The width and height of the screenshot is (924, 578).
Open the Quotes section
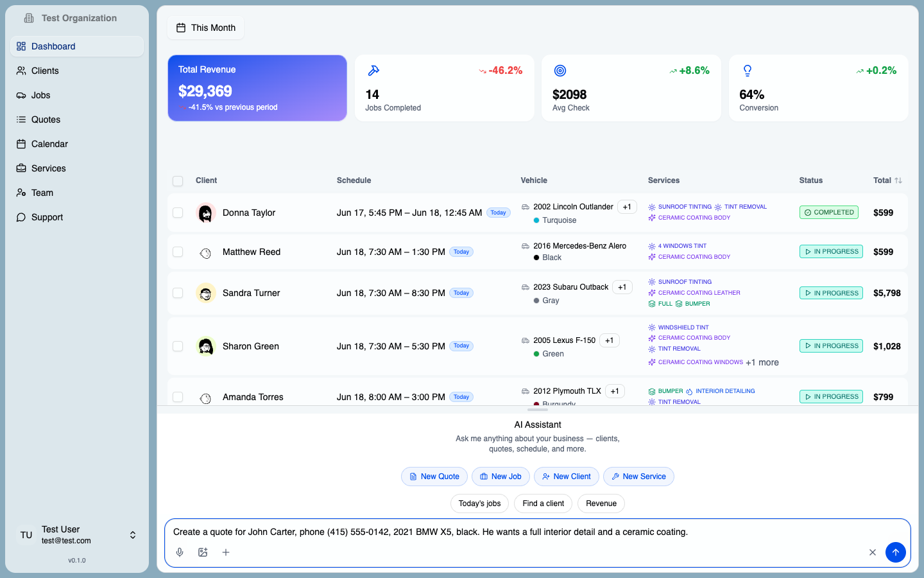(x=77, y=119)
